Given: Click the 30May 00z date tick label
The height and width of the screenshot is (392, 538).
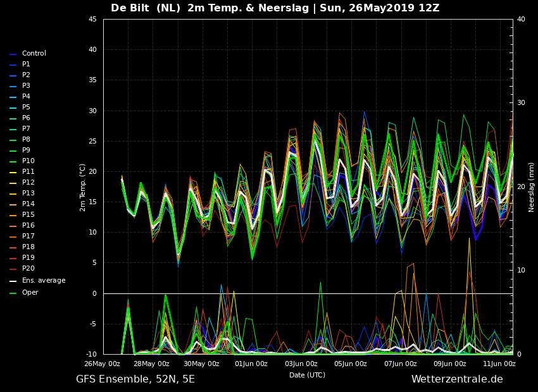Looking at the screenshot, I should click(x=201, y=364).
